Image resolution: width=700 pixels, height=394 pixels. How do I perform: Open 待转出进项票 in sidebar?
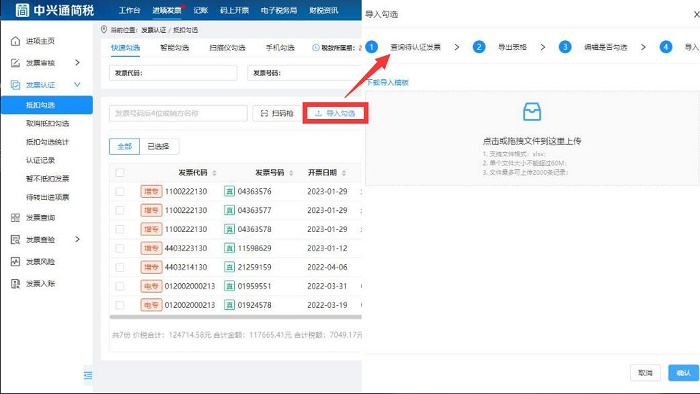coord(47,197)
